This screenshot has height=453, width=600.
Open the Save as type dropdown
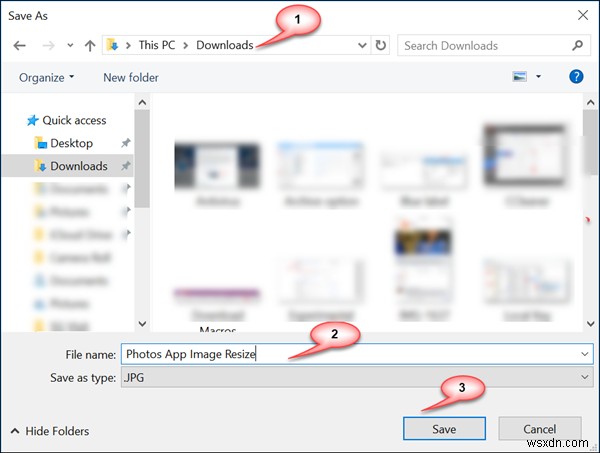pos(357,378)
